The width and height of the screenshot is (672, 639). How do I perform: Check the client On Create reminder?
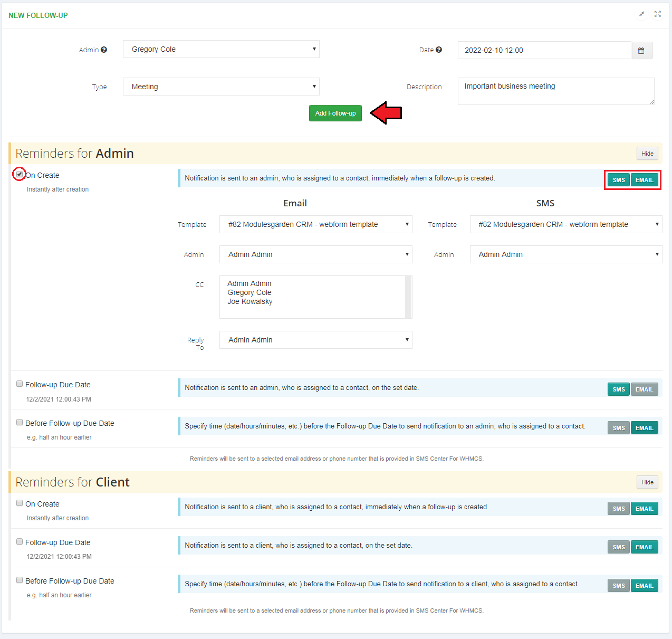click(x=20, y=503)
